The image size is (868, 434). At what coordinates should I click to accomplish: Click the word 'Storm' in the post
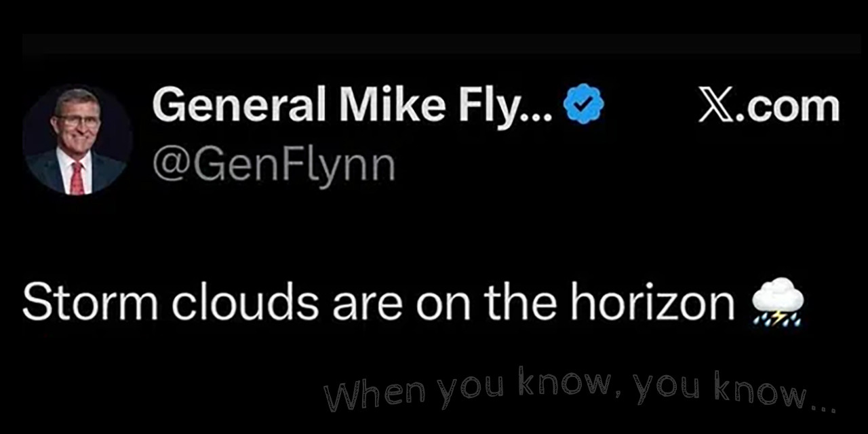(x=90, y=302)
